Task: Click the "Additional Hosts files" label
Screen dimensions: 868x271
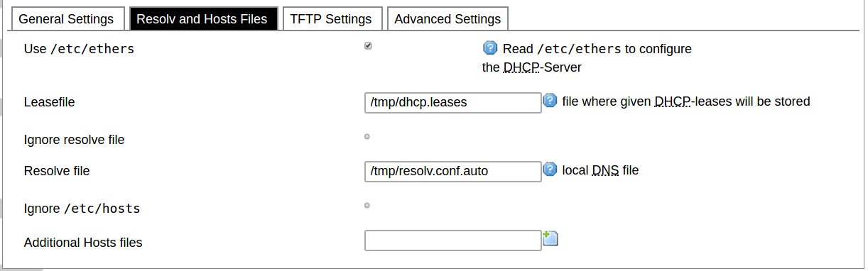Action: pos(83,243)
